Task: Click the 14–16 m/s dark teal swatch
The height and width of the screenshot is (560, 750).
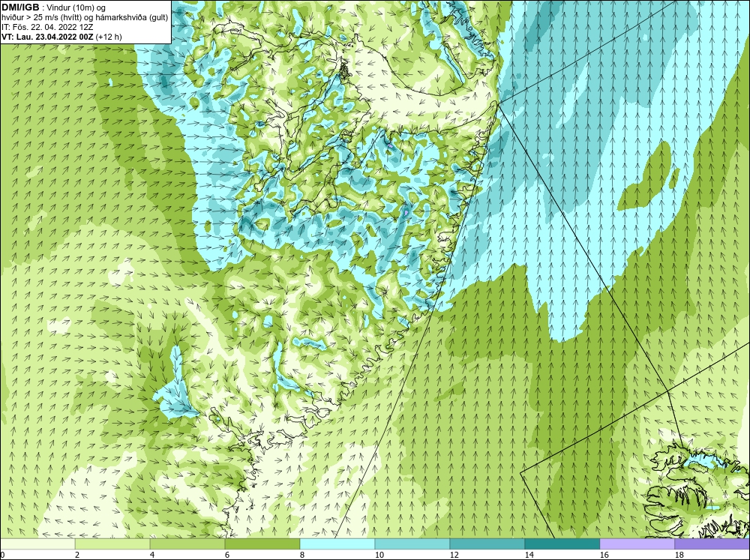Action: 562,544
